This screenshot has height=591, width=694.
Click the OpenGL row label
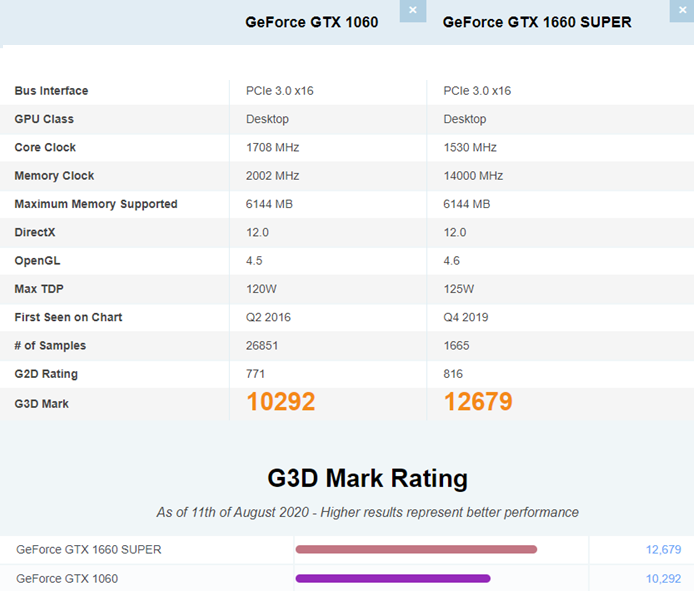(37, 261)
